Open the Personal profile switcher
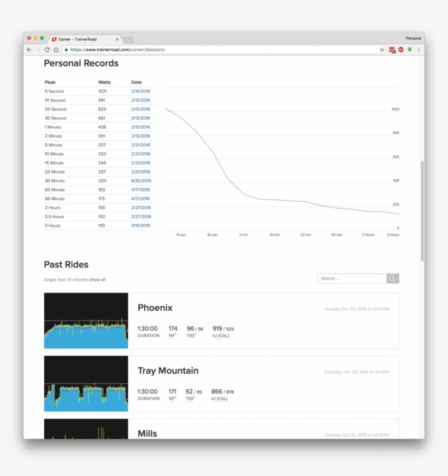448x476 pixels. [413, 38]
